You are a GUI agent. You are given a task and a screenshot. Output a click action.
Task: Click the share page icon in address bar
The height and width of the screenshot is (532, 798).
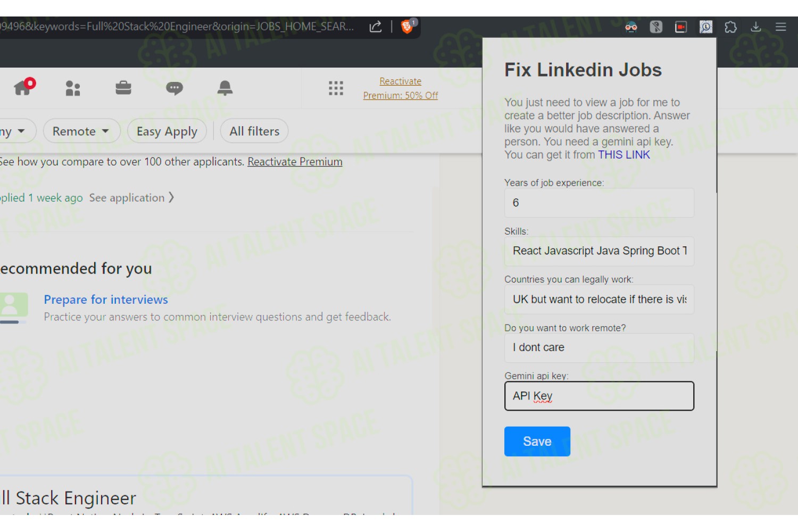tap(376, 27)
